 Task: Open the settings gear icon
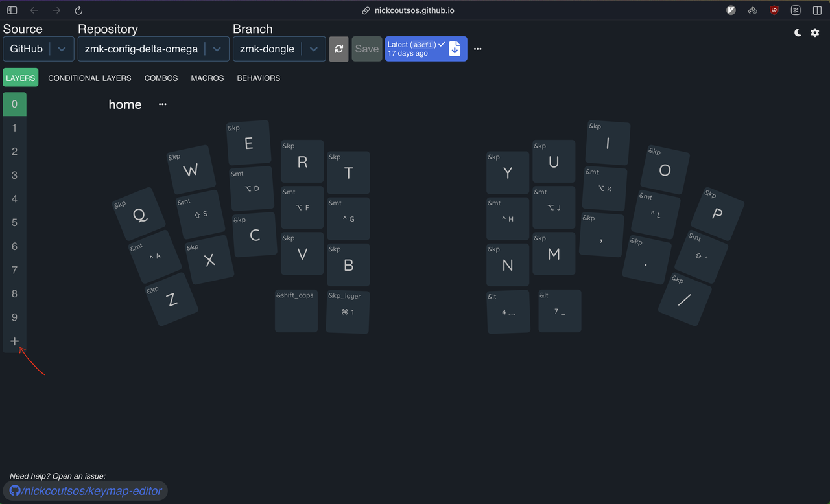[815, 32]
